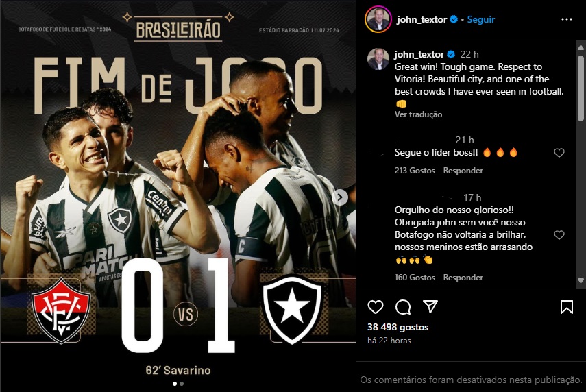This screenshot has height=392, width=586.
Task: Save post with bookmark icon
Action: pyautogui.click(x=567, y=307)
